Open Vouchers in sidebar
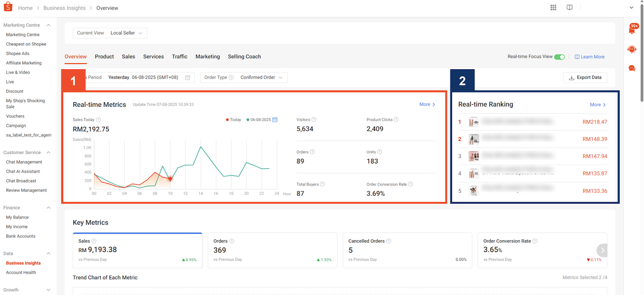The width and height of the screenshot is (644, 295). pos(15,116)
